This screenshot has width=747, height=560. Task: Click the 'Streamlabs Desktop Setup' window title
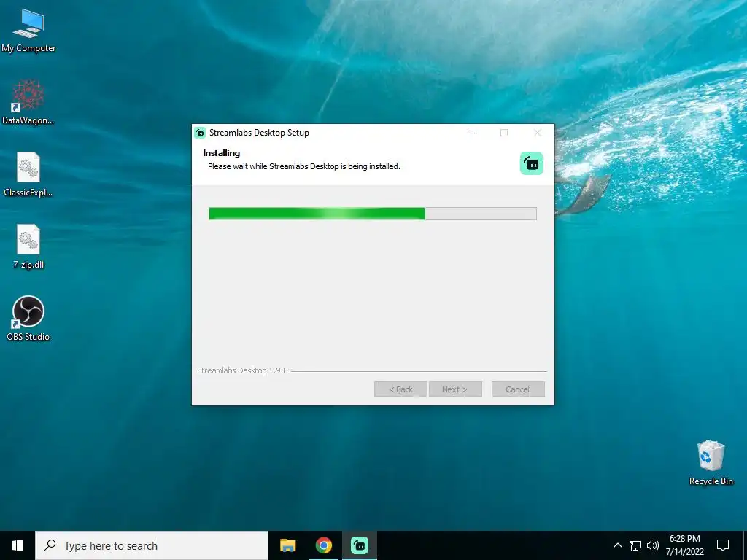tap(259, 133)
